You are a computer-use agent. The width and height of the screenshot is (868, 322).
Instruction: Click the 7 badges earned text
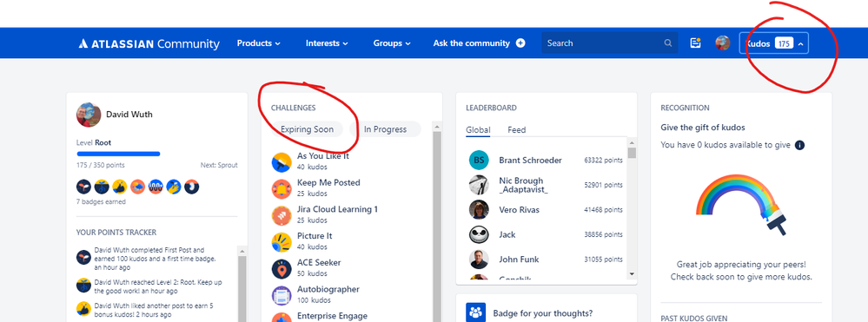click(101, 202)
